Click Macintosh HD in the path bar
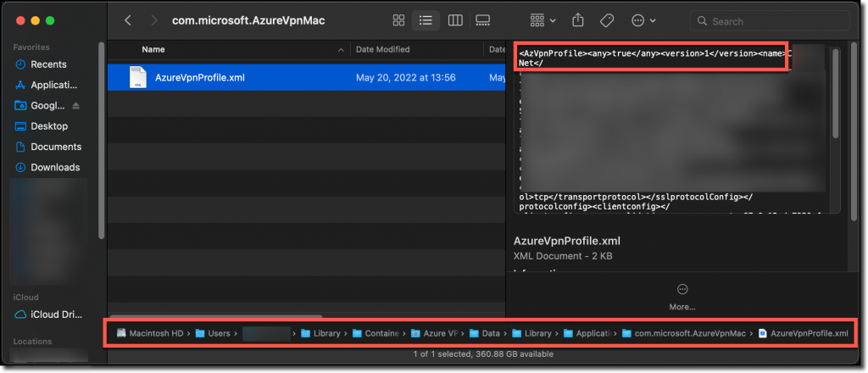The image size is (868, 373). coord(149,333)
